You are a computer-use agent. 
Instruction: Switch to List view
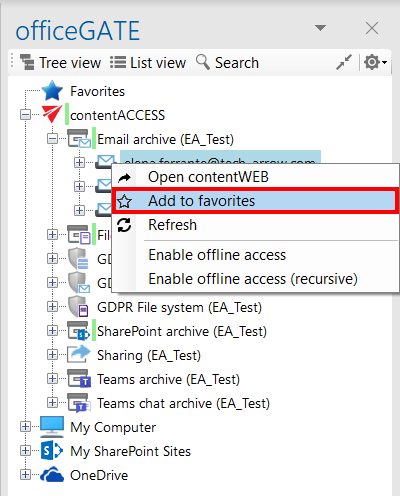point(148,63)
